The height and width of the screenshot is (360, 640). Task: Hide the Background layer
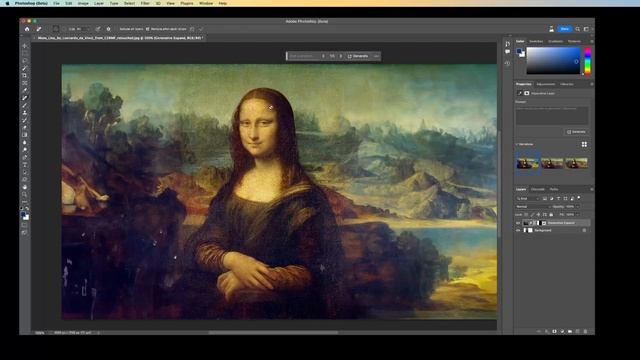(518, 230)
